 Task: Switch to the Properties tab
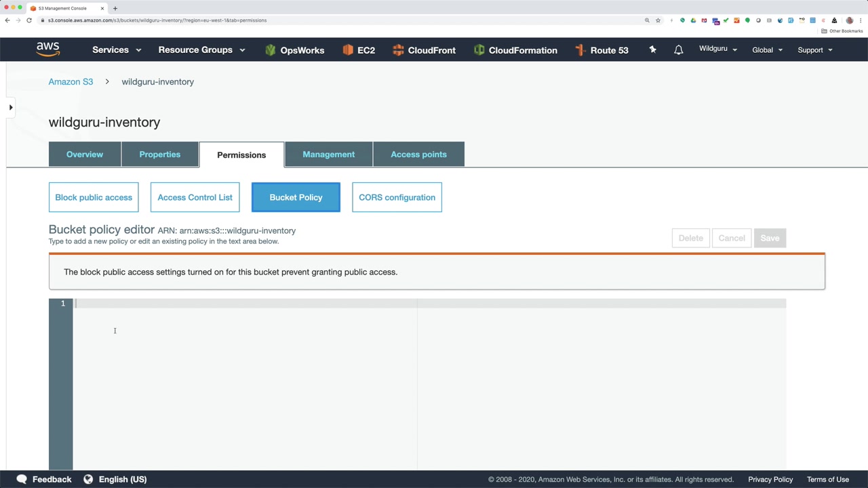[x=160, y=155]
